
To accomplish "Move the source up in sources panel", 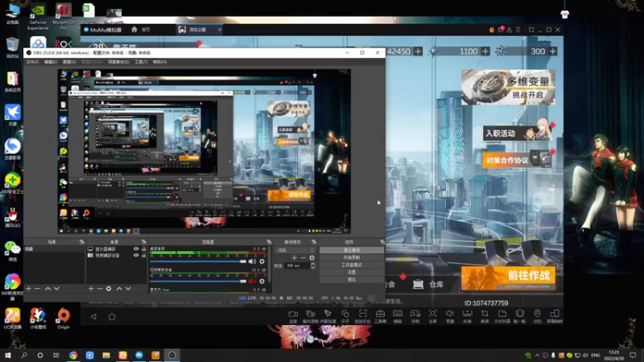I will point(119,289).
